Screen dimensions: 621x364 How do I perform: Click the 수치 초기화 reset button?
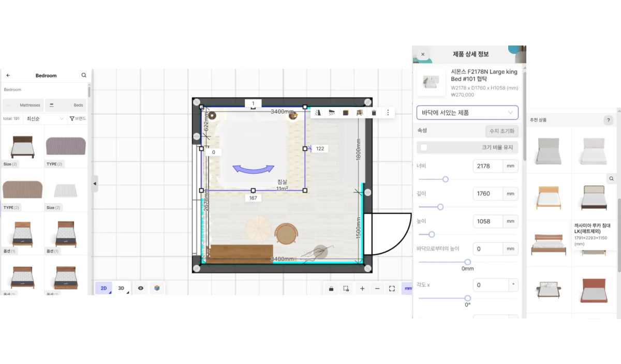point(502,131)
